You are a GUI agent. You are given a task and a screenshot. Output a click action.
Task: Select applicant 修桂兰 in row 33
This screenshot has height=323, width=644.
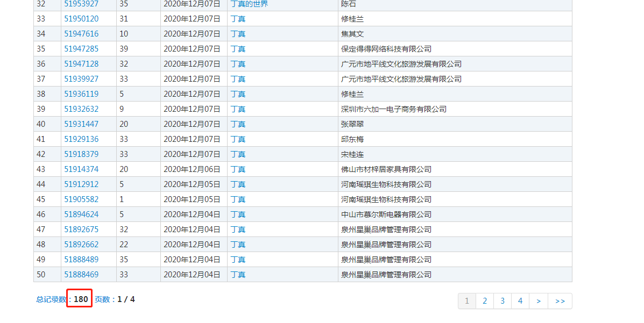click(352, 19)
